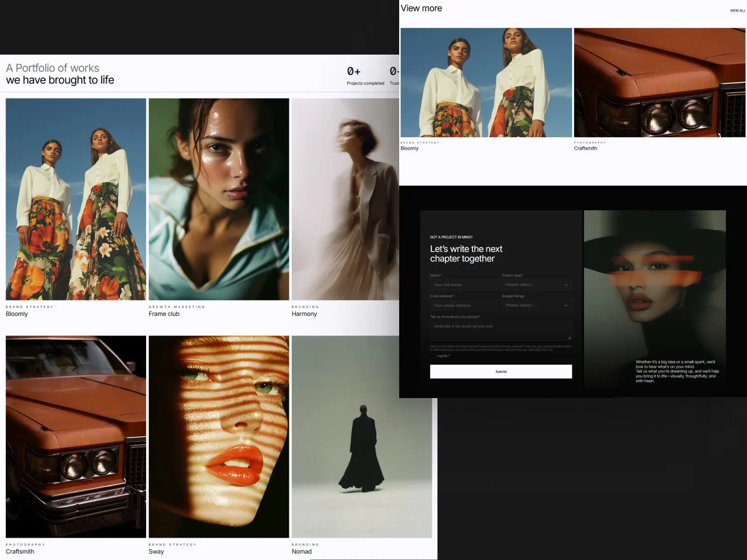
Task: Click the 'View more' heading
Action: coord(421,8)
